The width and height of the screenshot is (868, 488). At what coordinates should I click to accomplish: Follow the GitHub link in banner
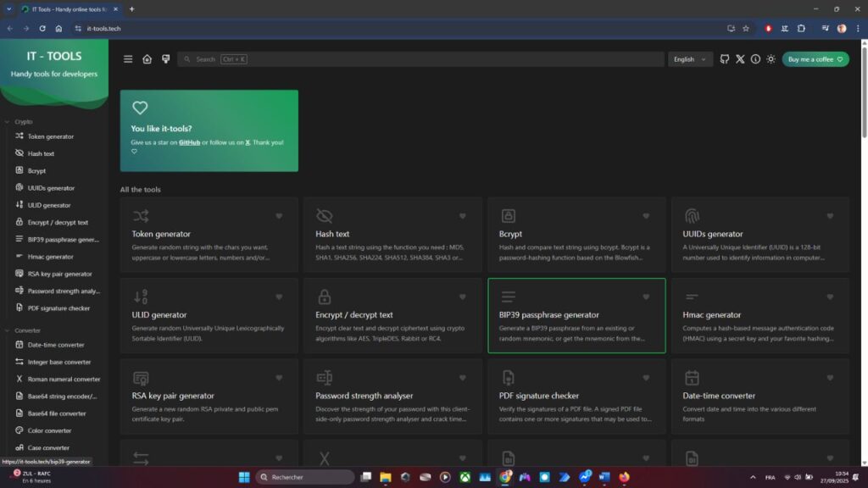coord(189,142)
